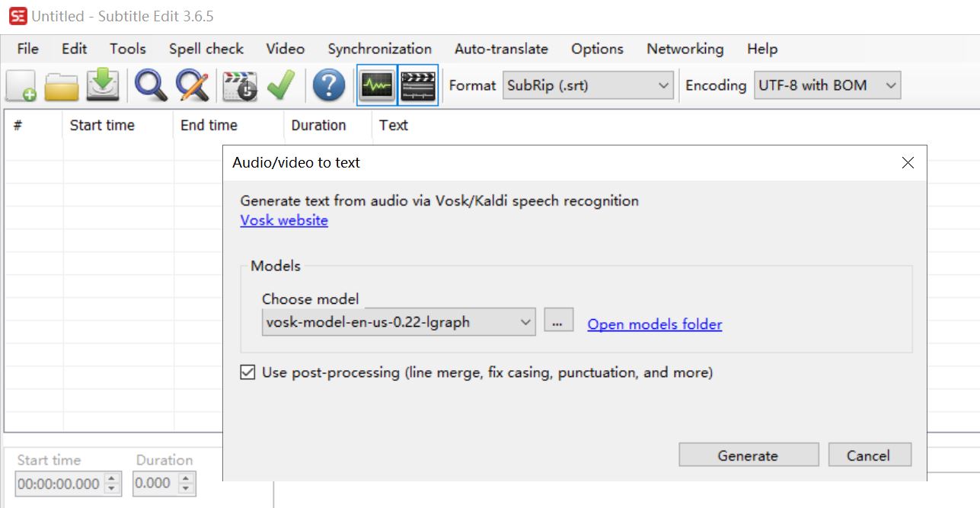
Task: Open the Find dialog via magnifier icon
Action: pos(151,85)
